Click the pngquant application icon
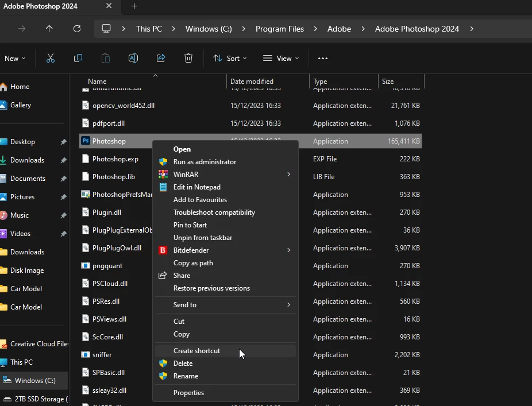The height and width of the screenshot is (406, 532). (86, 265)
